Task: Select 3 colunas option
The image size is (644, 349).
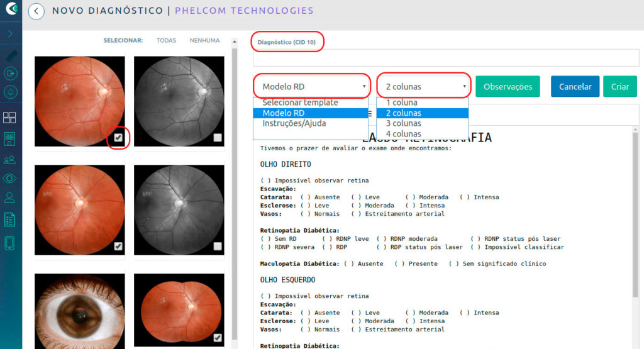Action: (x=422, y=123)
